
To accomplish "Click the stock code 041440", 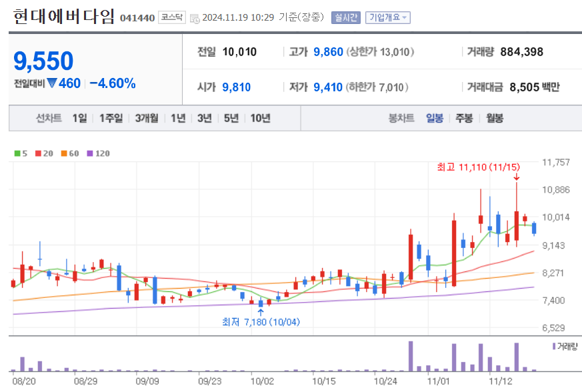I will click(137, 18).
